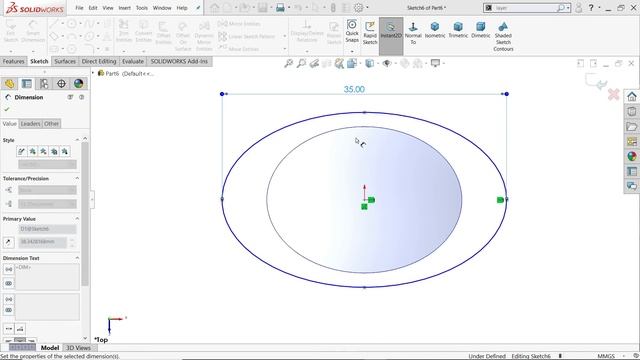The width and height of the screenshot is (640, 360).
Task: Click the Quick Snaps tool
Action: (351, 31)
